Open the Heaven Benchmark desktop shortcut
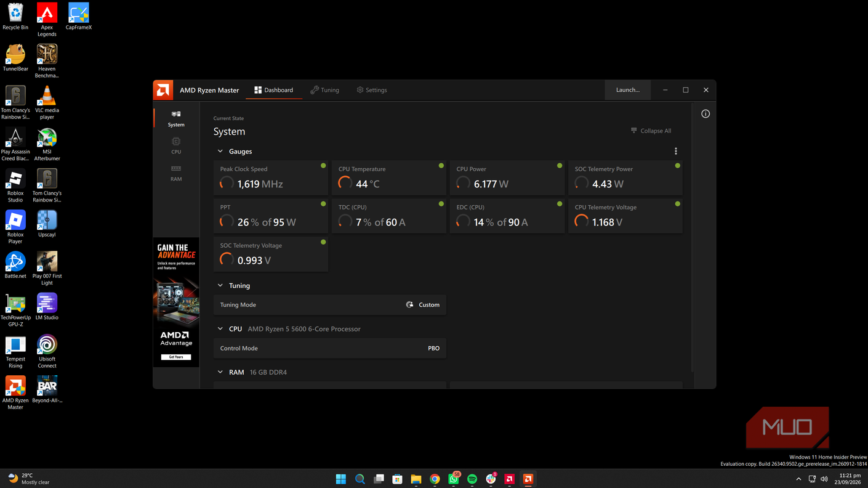This screenshot has width=868, height=488. pyautogui.click(x=47, y=62)
